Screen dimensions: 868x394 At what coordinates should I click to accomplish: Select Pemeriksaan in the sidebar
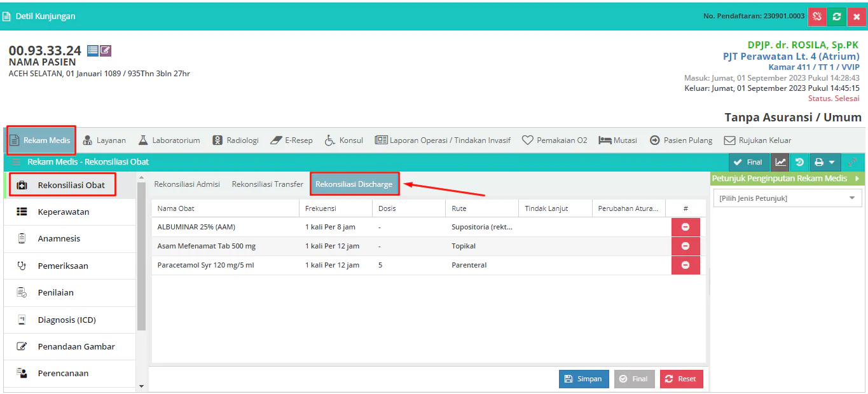click(70, 266)
